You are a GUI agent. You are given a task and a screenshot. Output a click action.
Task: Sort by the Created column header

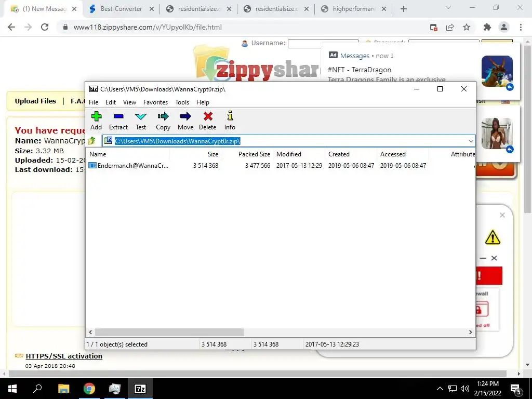click(x=351, y=154)
